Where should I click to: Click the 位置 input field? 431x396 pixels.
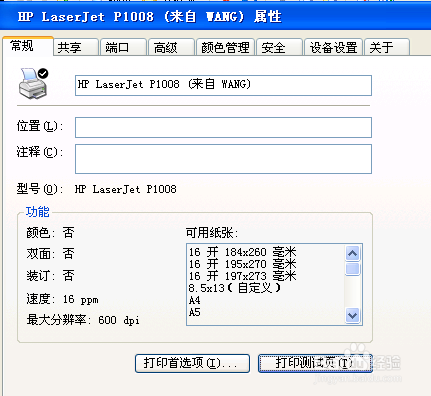point(223,127)
